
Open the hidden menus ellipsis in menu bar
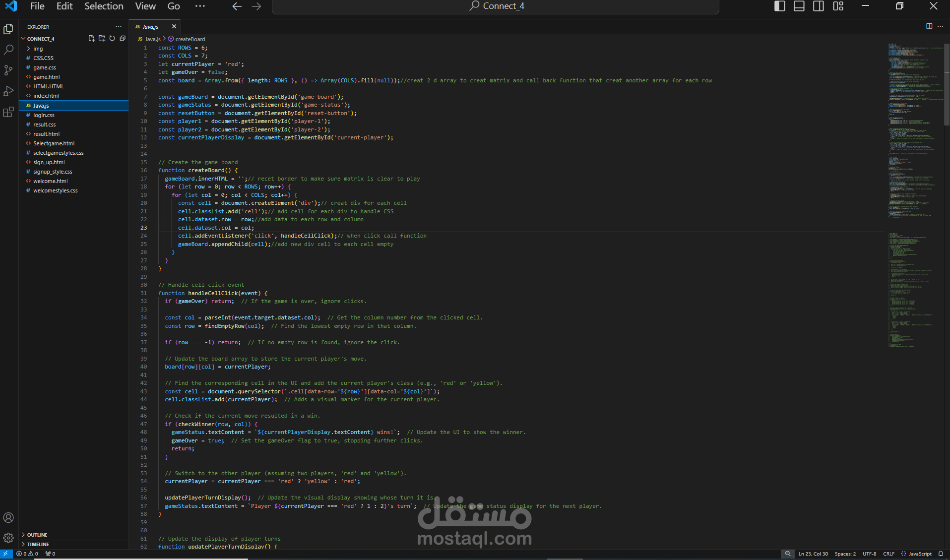[x=200, y=6]
